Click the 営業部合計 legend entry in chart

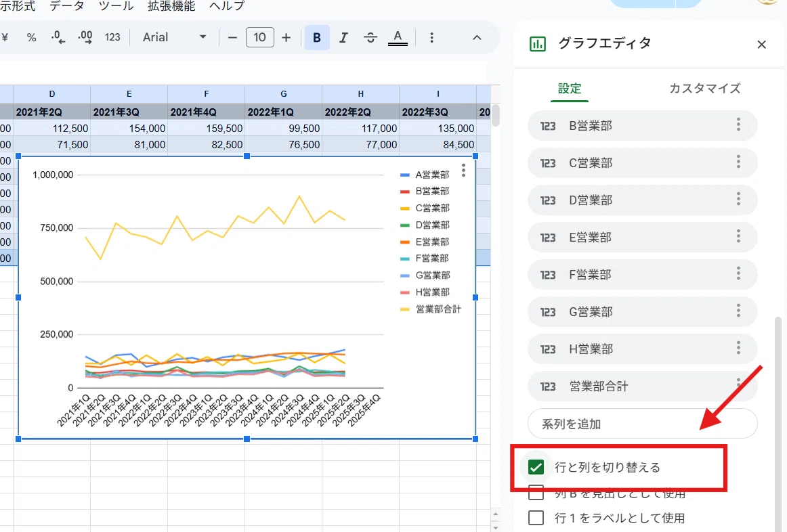(431, 309)
